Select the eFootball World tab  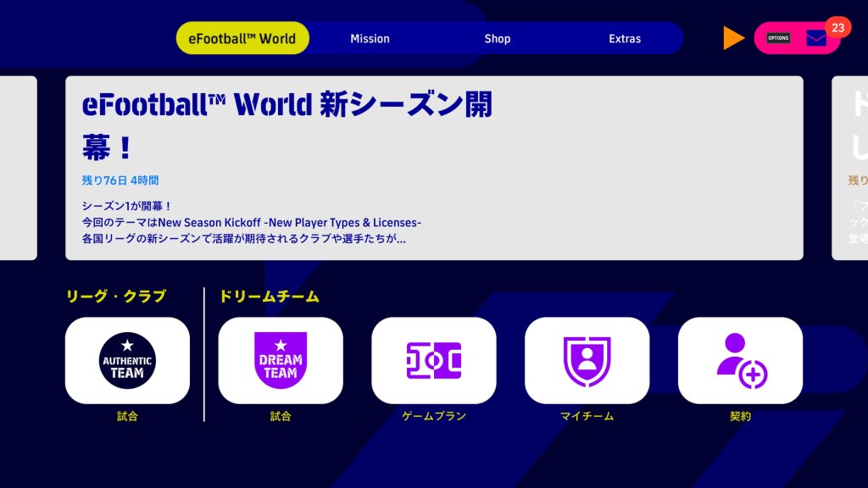point(242,38)
